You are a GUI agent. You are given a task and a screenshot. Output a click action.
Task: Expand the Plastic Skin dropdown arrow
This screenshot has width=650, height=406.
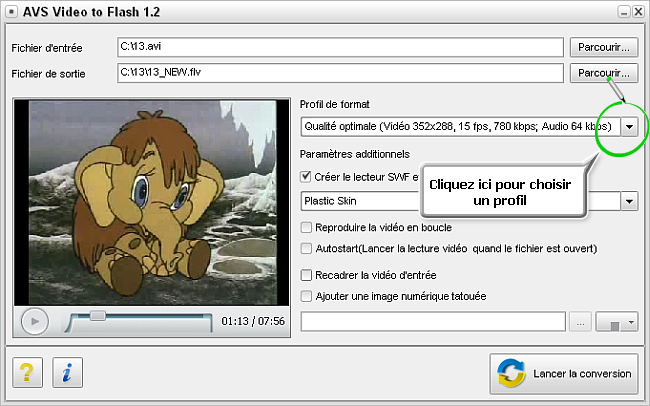pos(629,202)
